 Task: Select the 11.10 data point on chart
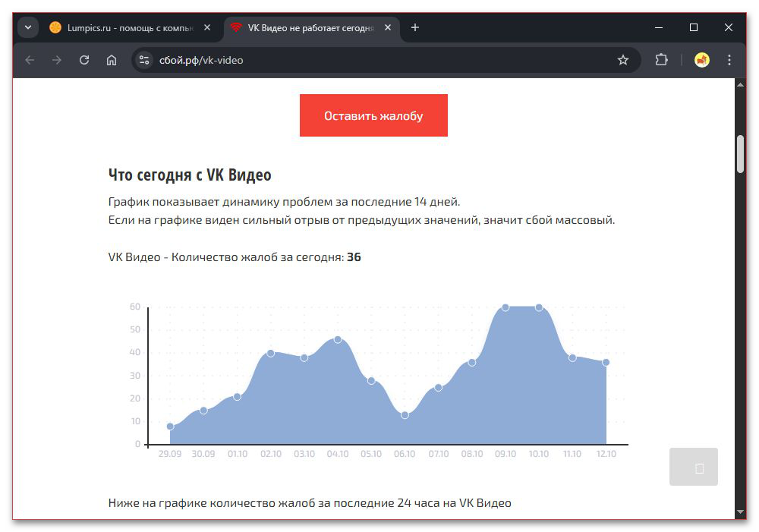(572, 357)
